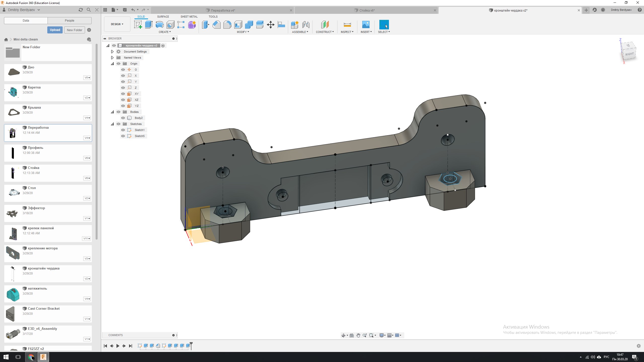644x362 pixels.
Task: Activate the Pan hand tool
Action: [x=358, y=335]
